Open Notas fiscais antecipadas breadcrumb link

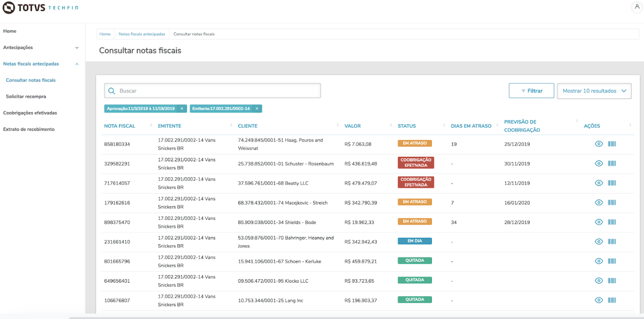pos(142,34)
